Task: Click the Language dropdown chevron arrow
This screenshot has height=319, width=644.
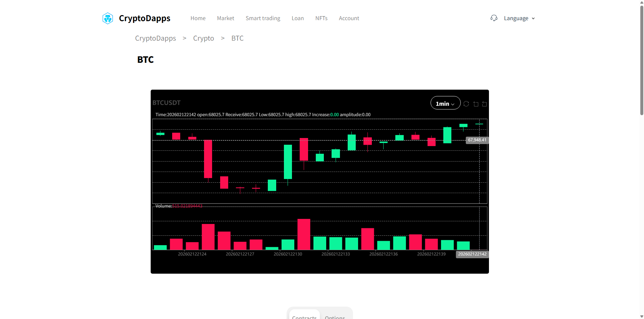Action: [533, 18]
